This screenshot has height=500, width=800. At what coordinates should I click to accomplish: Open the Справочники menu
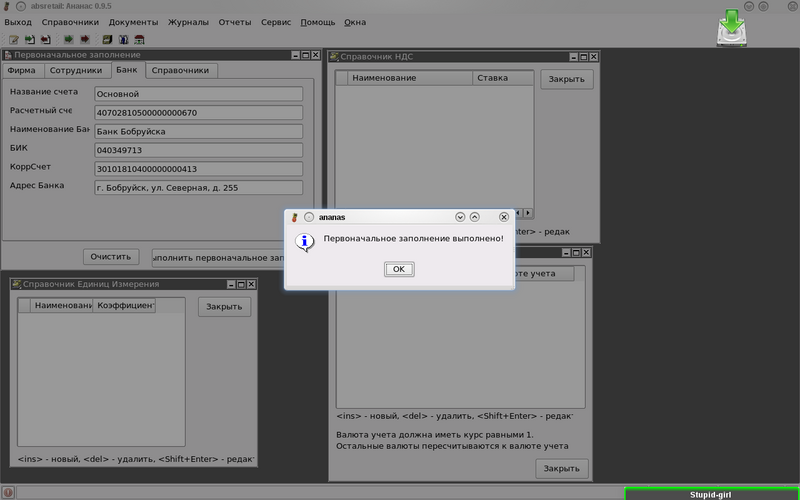[70, 21]
